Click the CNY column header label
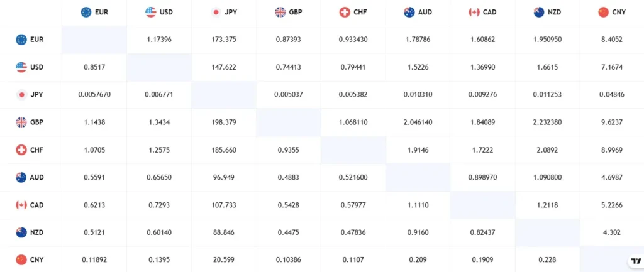The image size is (644, 272). [619, 12]
